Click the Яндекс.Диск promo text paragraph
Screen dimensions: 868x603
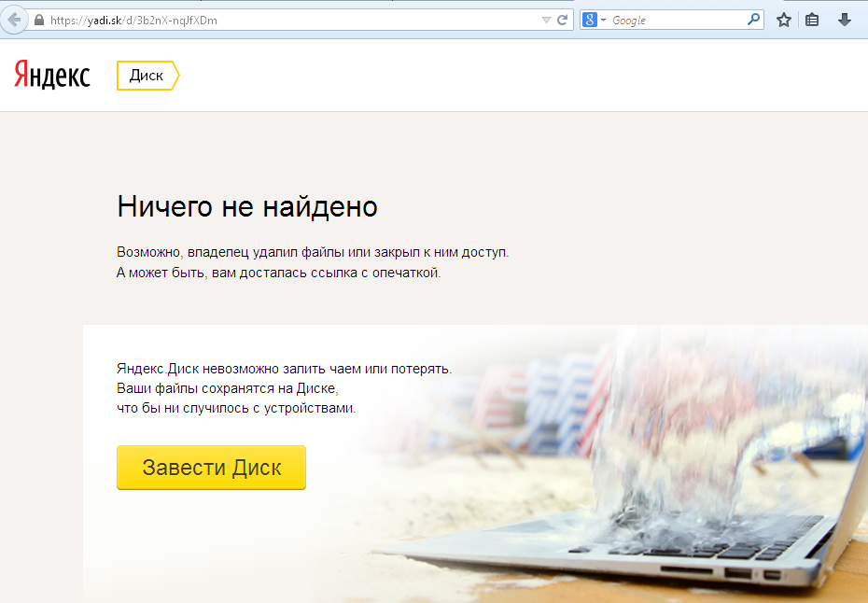[284, 388]
